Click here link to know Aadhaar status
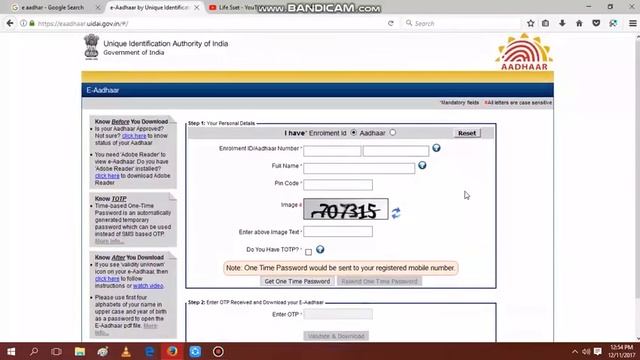640x360 pixels. [x=134, y=136]
